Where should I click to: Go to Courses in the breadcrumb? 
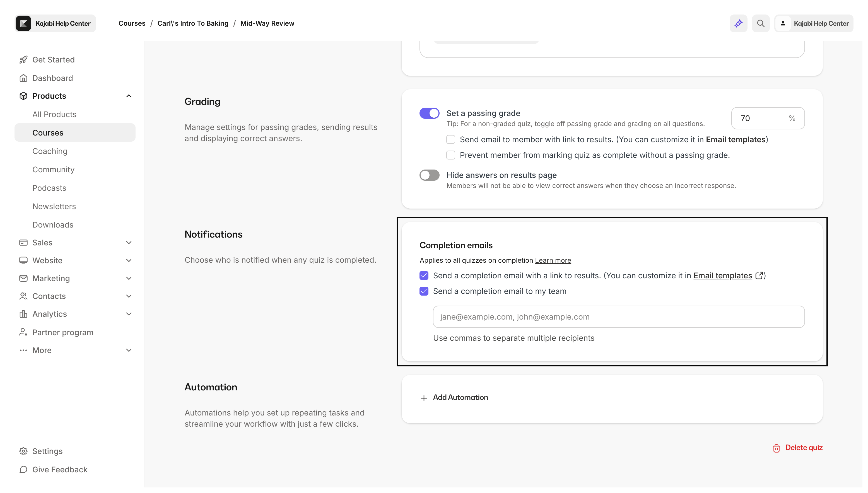132,23
